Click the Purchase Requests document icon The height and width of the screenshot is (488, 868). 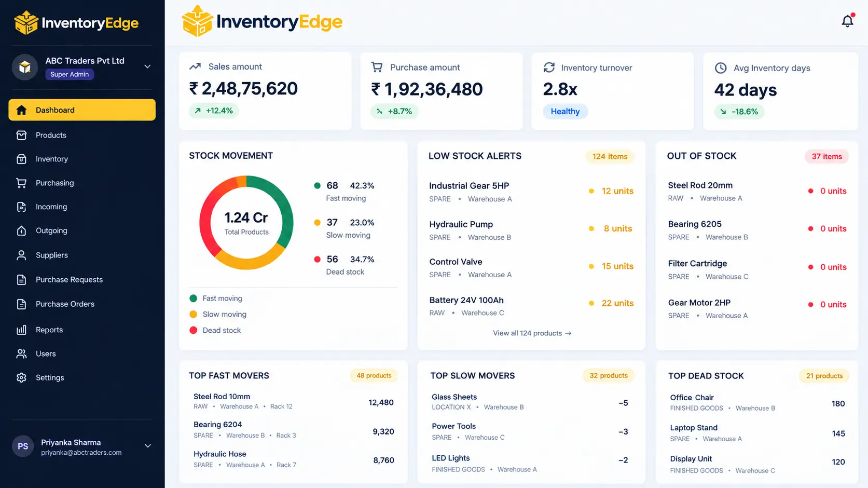tap(21, 279)
